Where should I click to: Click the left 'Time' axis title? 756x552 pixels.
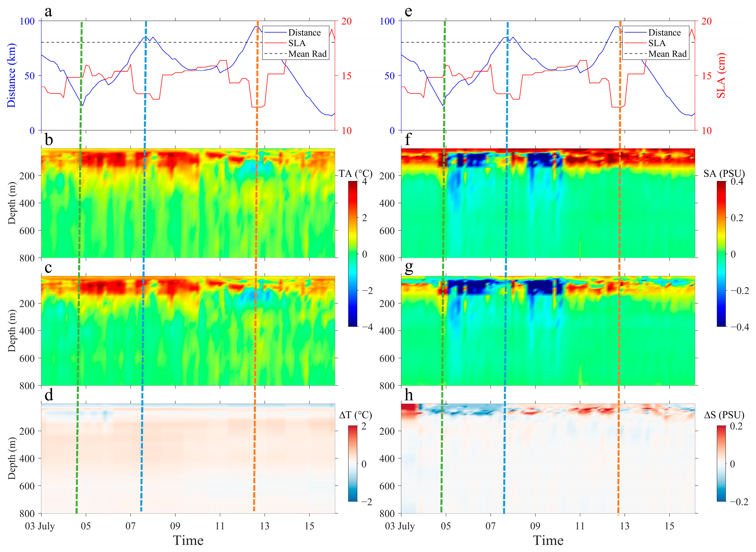click(x=188, y=540)
